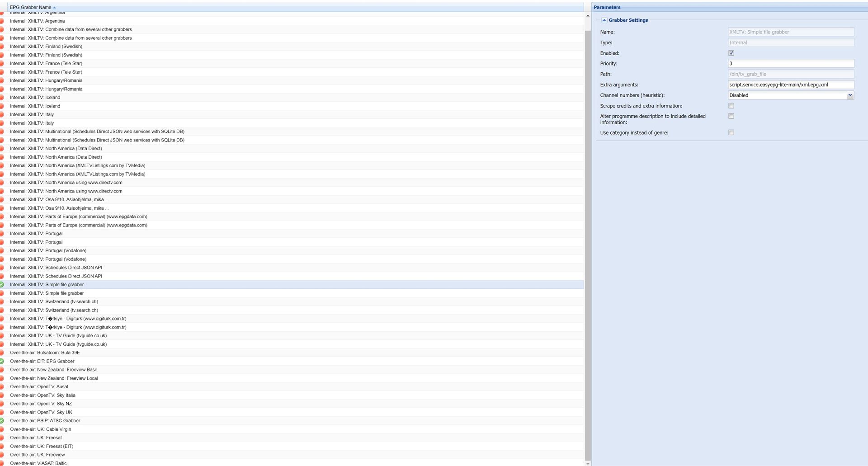This screenshot has height=466, width=868.
Task: Enable Scrape credits and extra information
Action: [731, 106]
